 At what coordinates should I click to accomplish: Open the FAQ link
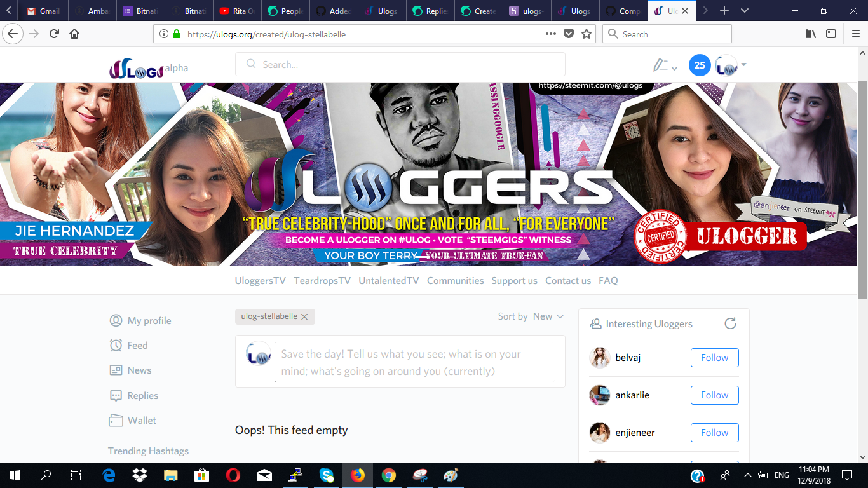point(608,280)
